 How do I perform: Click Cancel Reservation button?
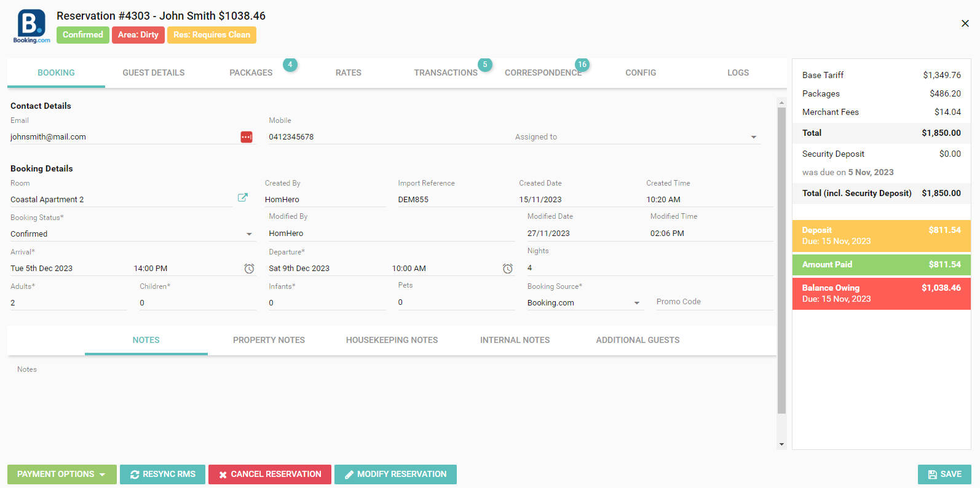270,474
